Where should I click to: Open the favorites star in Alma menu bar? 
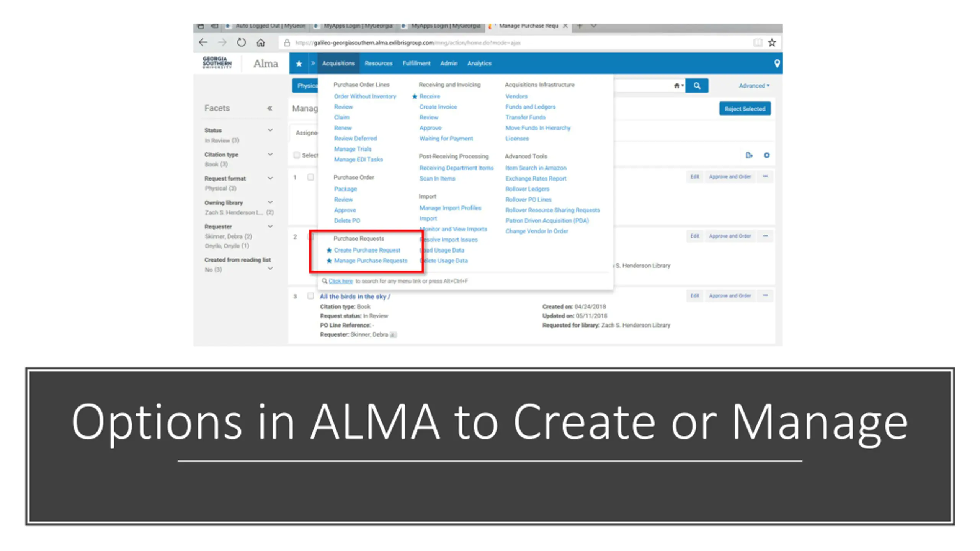pos(299,64)
